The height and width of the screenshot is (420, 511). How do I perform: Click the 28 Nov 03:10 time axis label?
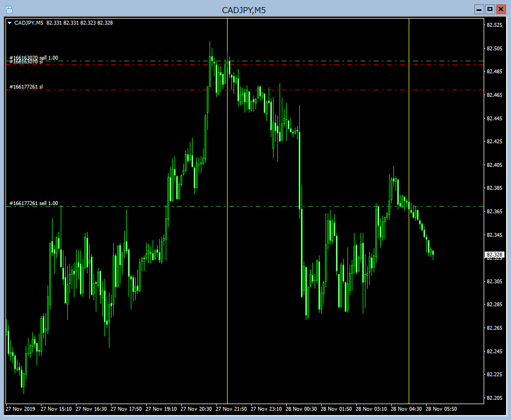(x=371, y=409)
